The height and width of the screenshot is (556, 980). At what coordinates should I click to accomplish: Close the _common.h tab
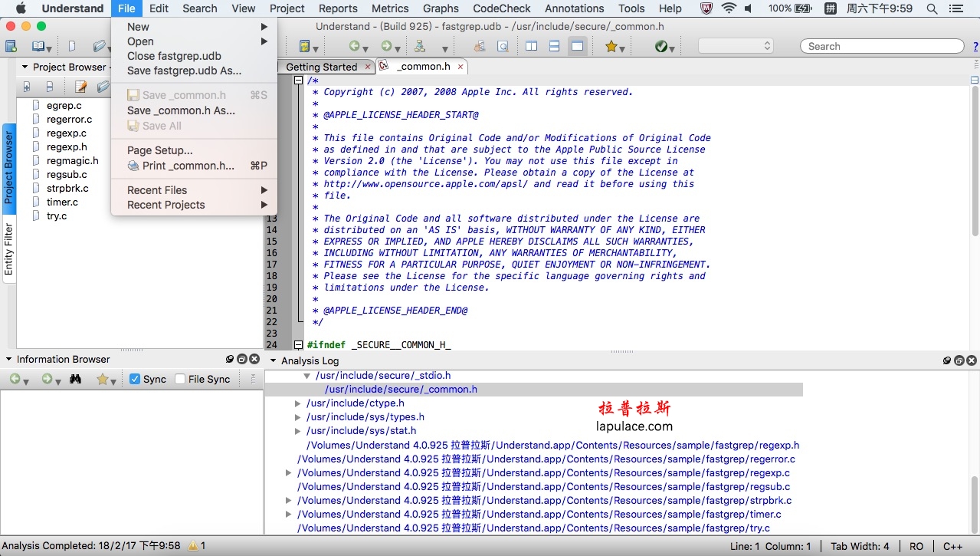[461, 67]
